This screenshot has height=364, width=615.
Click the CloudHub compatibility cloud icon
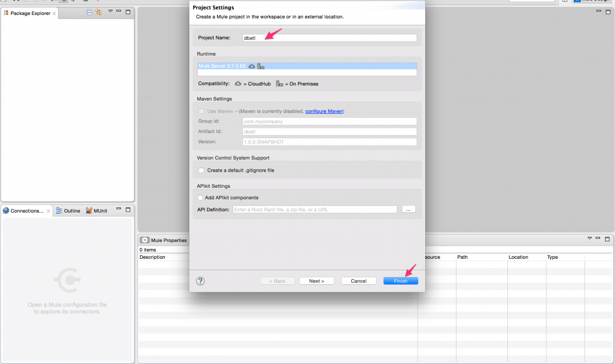click(x=237, y=84)
